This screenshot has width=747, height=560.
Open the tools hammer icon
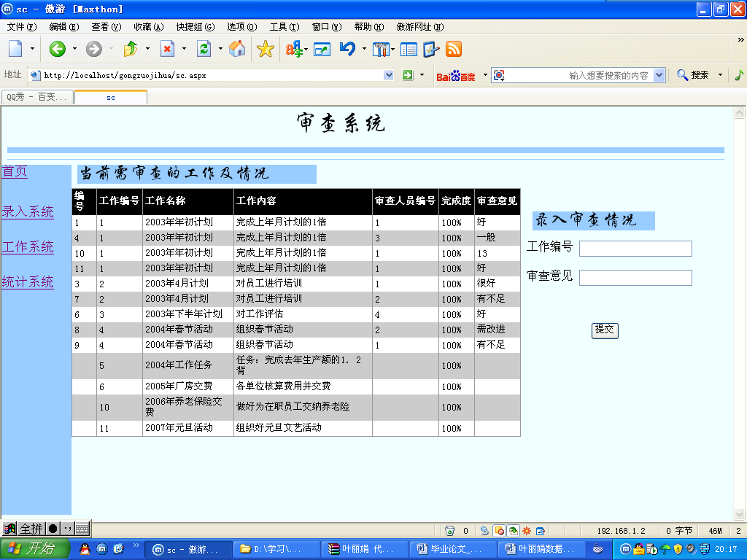(380, 49)
